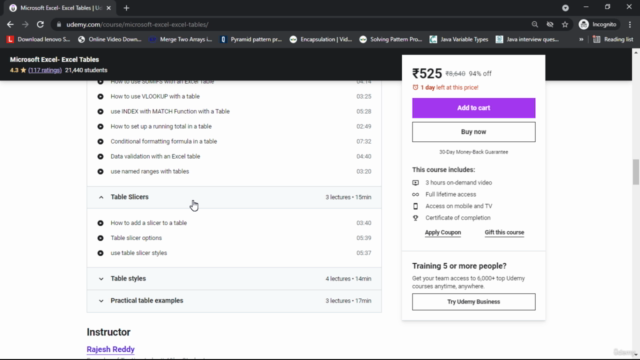Select 'Data validation with an Excel table'
This screenshot has width=640, height=360.
[x=155, y=156]
